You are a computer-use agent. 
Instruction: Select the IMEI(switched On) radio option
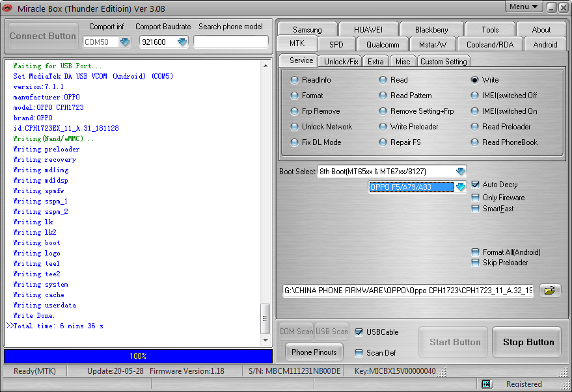[x=474, y=111]
